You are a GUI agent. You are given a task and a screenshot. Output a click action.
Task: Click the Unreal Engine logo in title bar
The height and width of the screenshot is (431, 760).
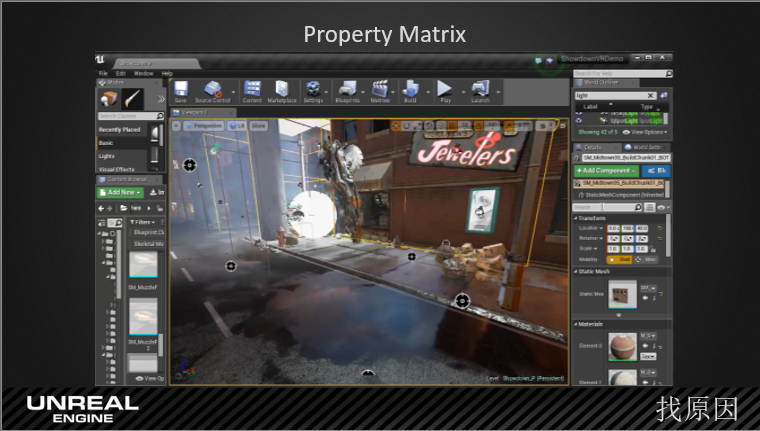[x=100, y=60]
